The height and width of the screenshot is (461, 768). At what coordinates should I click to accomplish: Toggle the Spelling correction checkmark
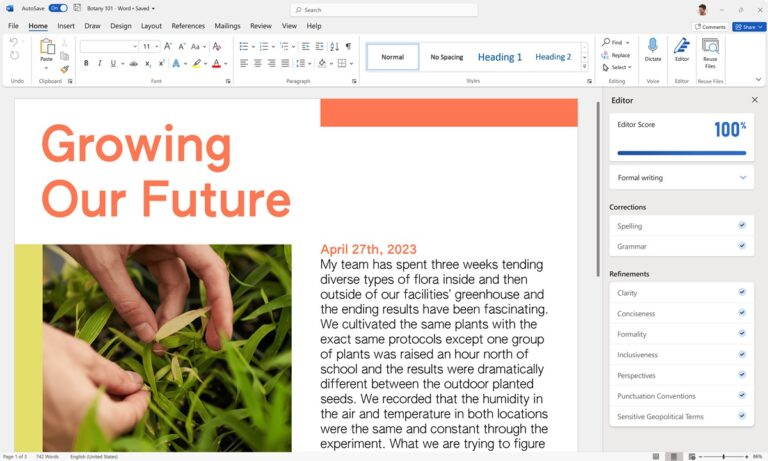pyautogui.click(x=742, y=225)
